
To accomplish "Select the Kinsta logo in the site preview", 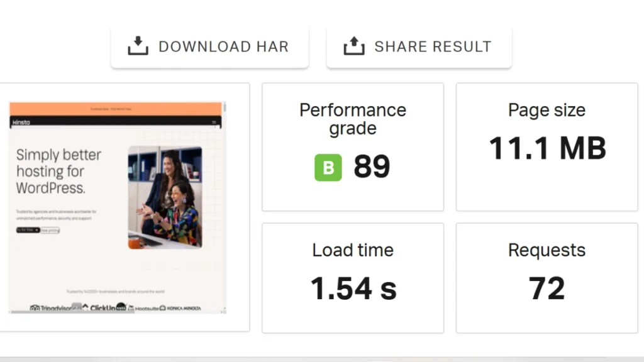I will (21, 122).
